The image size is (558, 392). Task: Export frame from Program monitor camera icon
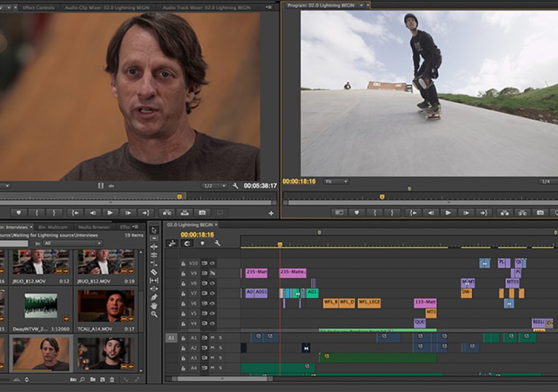click(x=540, y=213)
